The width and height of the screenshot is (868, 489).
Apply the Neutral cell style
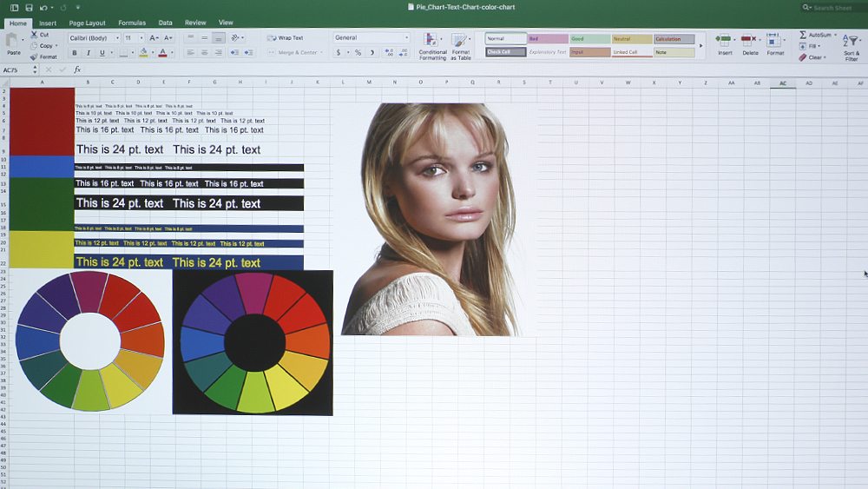pos(632,39)
